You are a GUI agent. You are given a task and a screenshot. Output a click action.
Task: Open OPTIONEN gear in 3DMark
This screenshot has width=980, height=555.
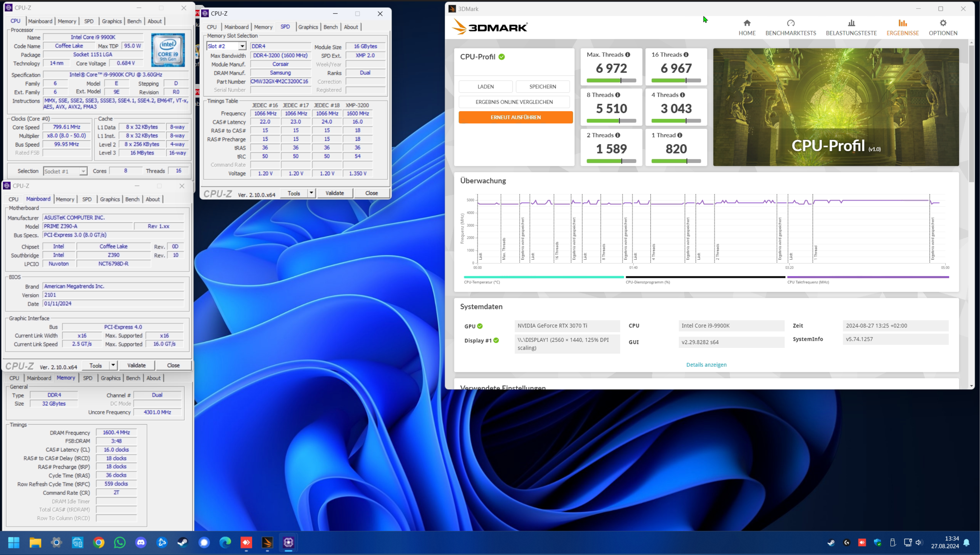[x=943, y=28]
